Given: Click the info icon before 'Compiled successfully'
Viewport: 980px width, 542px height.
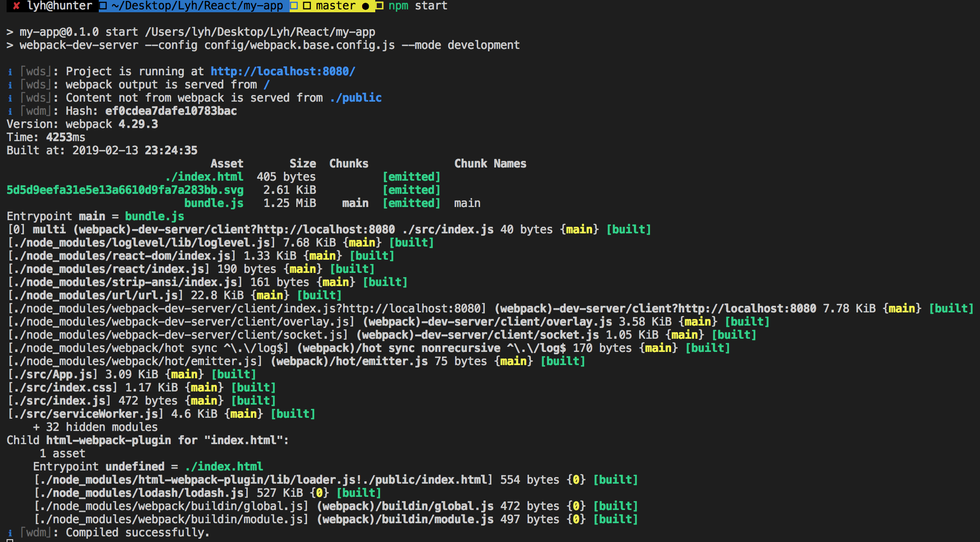Looking at the screenshot, I should [x=10, y=533].
